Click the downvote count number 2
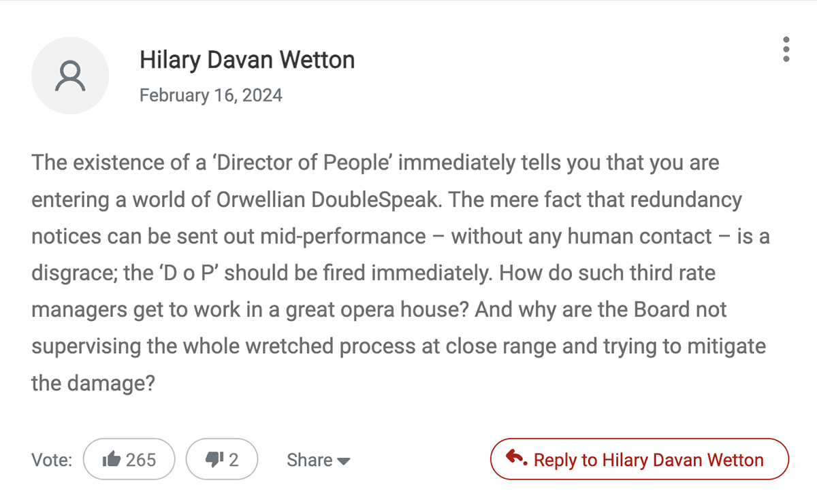The width and height of the screenshot is (817, 504). pos(234,460)
